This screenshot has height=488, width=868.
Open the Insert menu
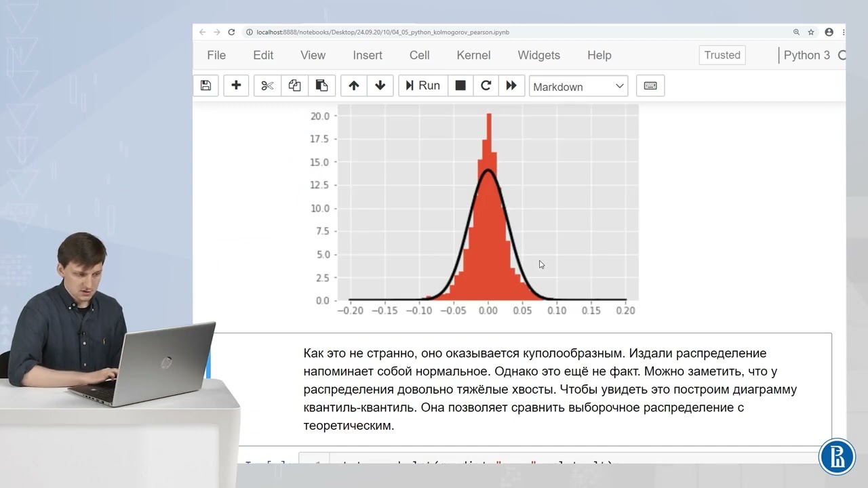(x=368, y=55)
